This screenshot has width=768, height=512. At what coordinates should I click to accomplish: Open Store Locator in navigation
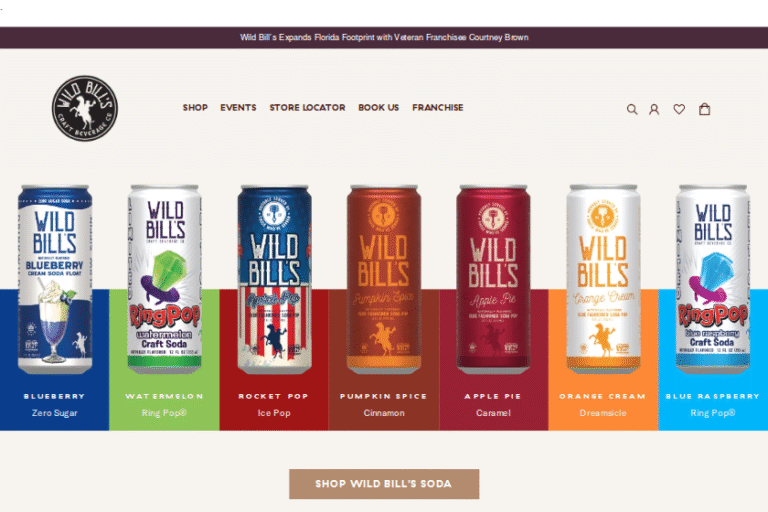click(x=307, y=107)
